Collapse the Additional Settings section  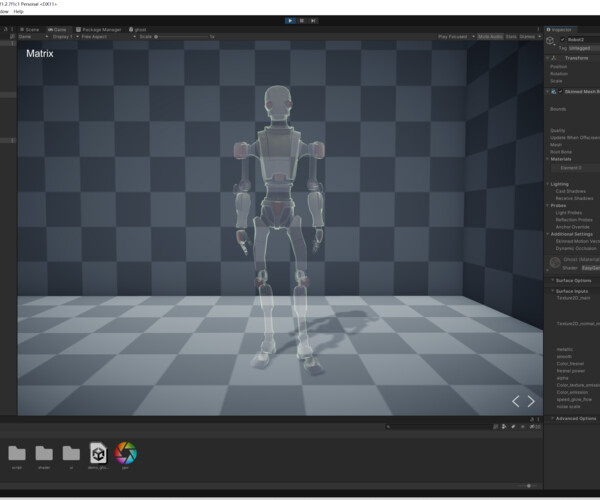[548, 234]
